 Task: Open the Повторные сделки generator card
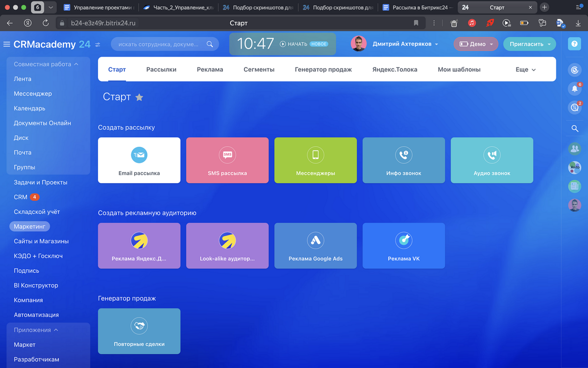coord(139,331)
